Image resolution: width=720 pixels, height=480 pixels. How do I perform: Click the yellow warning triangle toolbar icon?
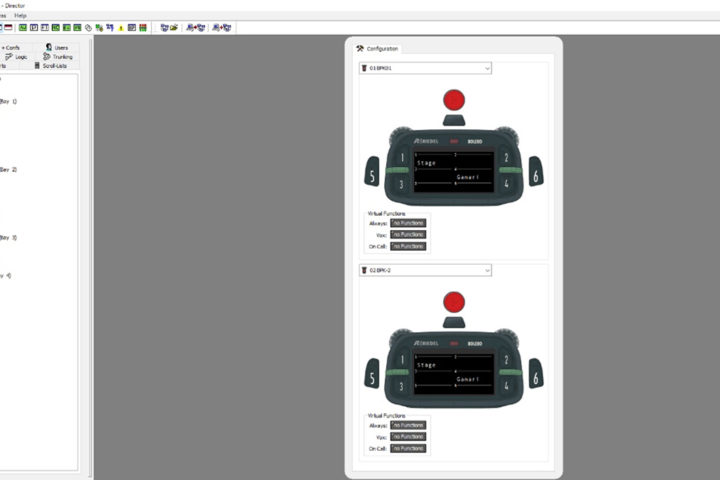[121, 28]
